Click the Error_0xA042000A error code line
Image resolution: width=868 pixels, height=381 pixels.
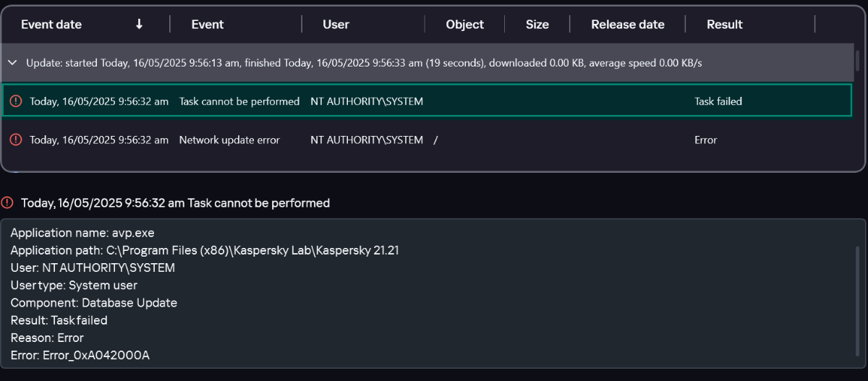coord(80,355)
